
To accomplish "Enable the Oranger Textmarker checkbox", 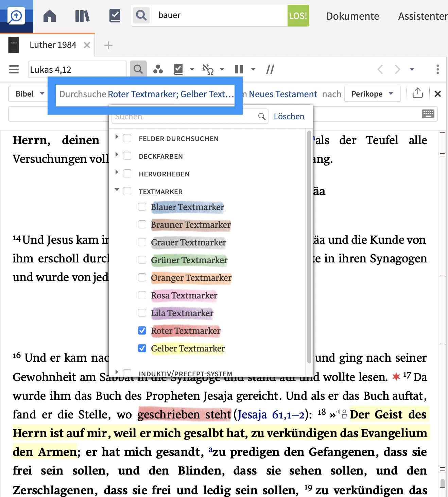I will coord(142,277).
